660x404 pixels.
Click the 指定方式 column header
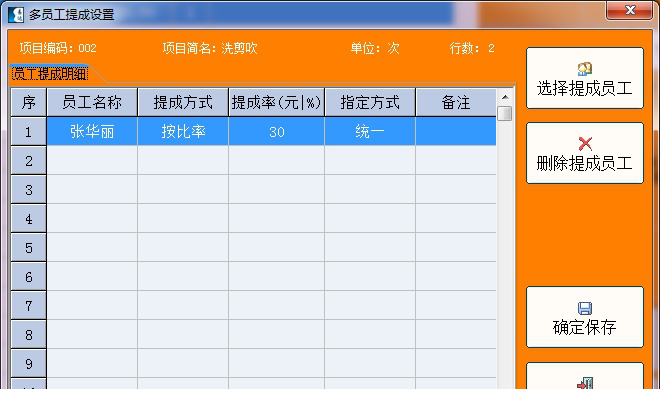(370, 102)
